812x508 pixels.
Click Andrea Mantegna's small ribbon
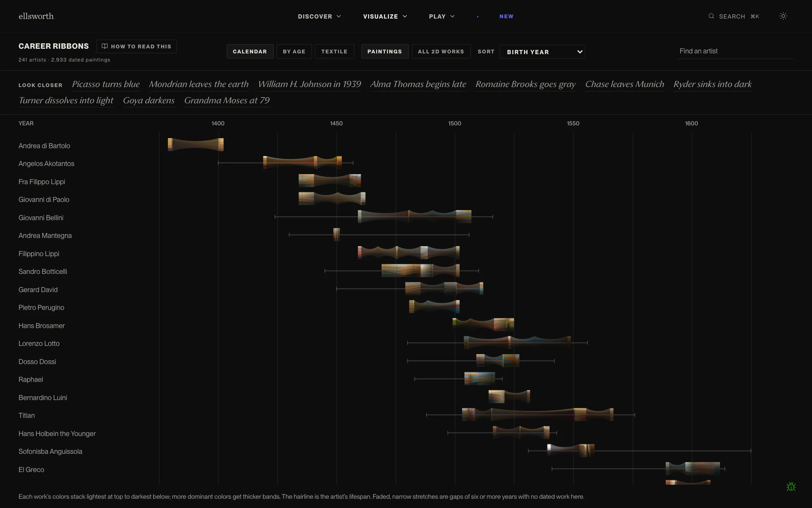click(x=336, y=234)
